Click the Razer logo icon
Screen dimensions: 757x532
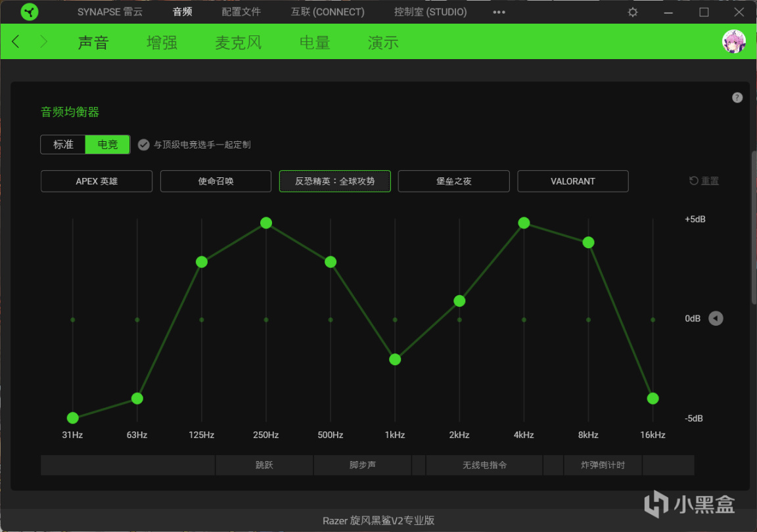[30, 12]
